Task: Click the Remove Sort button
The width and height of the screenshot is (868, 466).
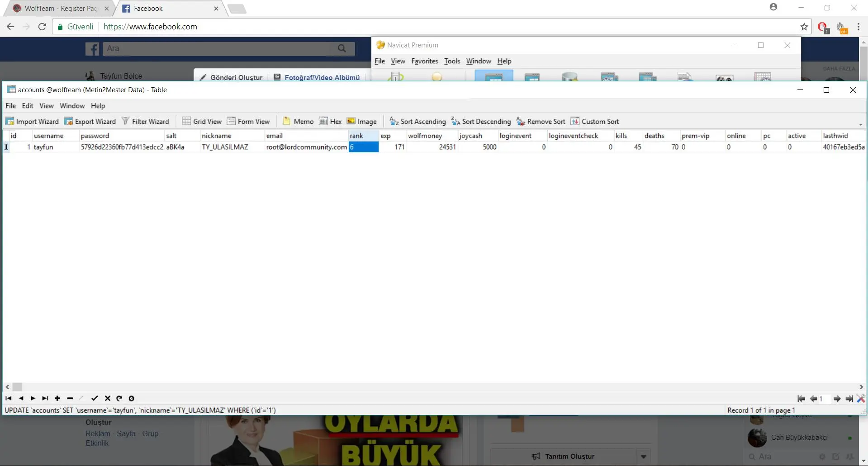Action: coord(541,122)
